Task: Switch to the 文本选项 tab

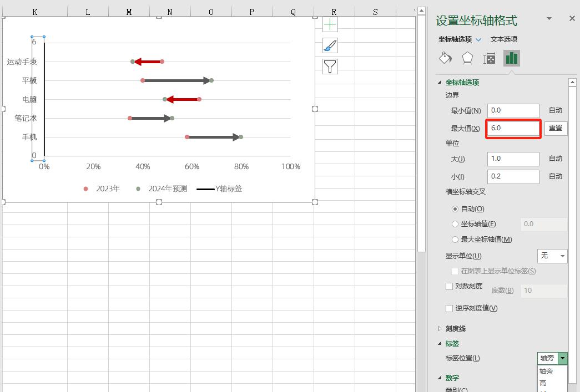Action: [x=504, y=39]
